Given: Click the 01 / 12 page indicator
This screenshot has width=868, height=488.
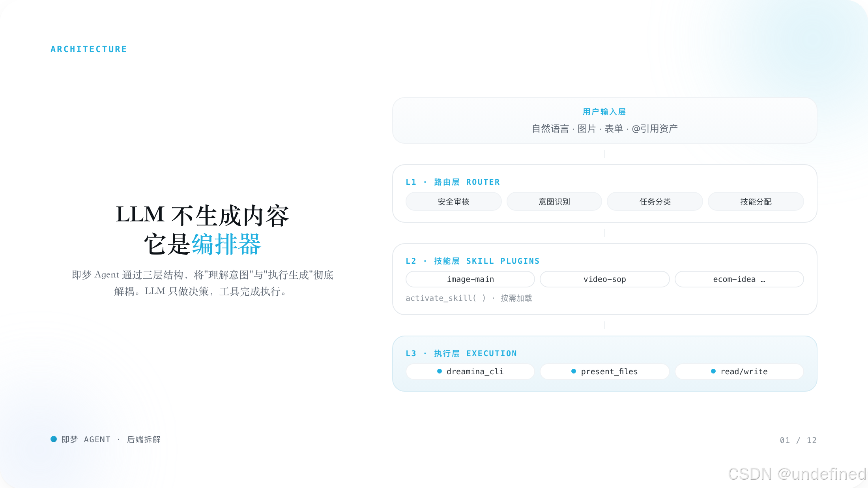Looking at the screenshot, I should pos(798,440).
